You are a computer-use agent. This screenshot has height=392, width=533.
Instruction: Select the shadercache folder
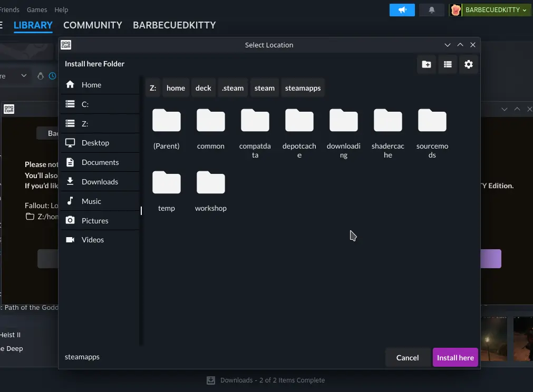388,133
